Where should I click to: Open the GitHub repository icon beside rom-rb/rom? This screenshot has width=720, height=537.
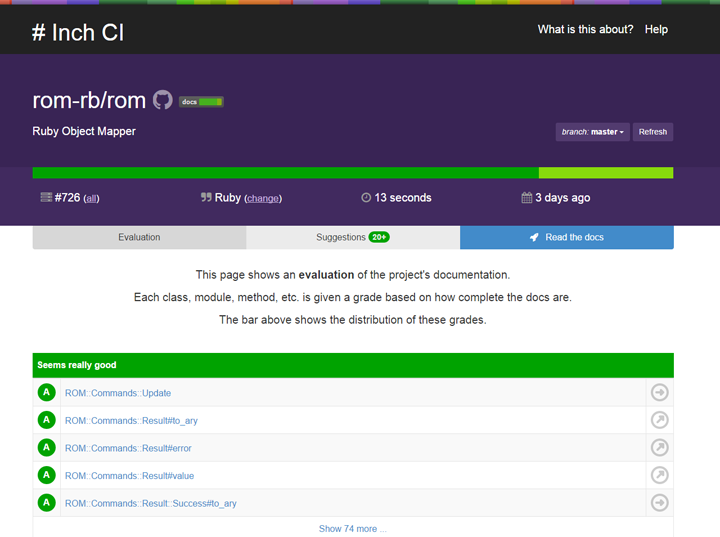pyautogui.click(x=163, y=100)
